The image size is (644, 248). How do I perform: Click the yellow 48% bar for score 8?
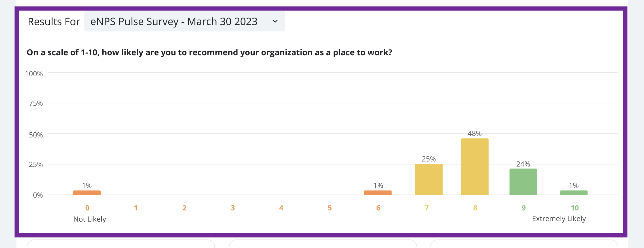(x=474, y=167)
